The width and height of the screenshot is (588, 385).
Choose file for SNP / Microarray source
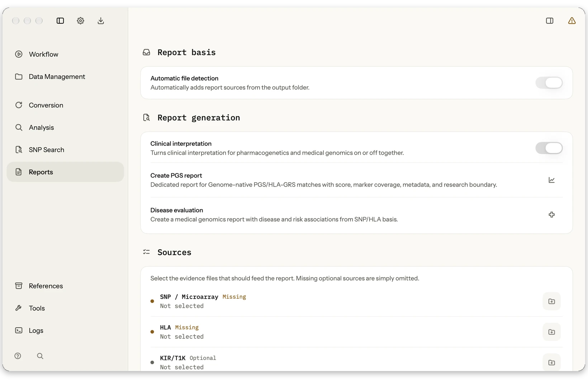click(551, 301)
